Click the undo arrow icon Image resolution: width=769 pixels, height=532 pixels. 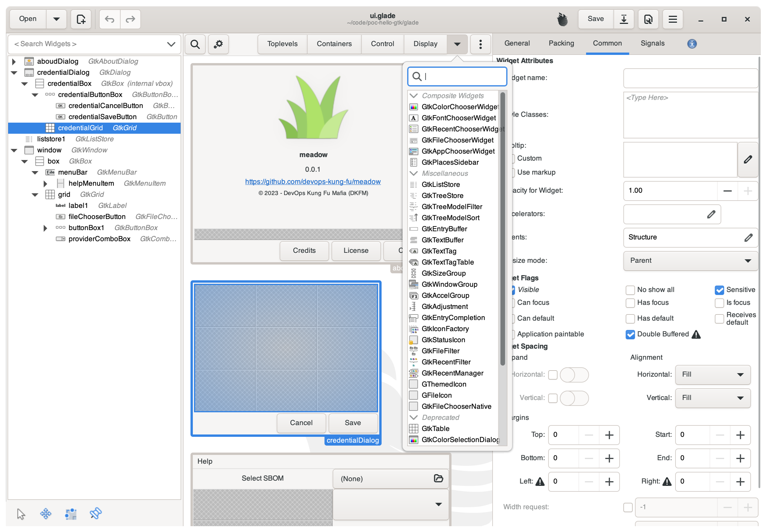(x=110, y=19)
